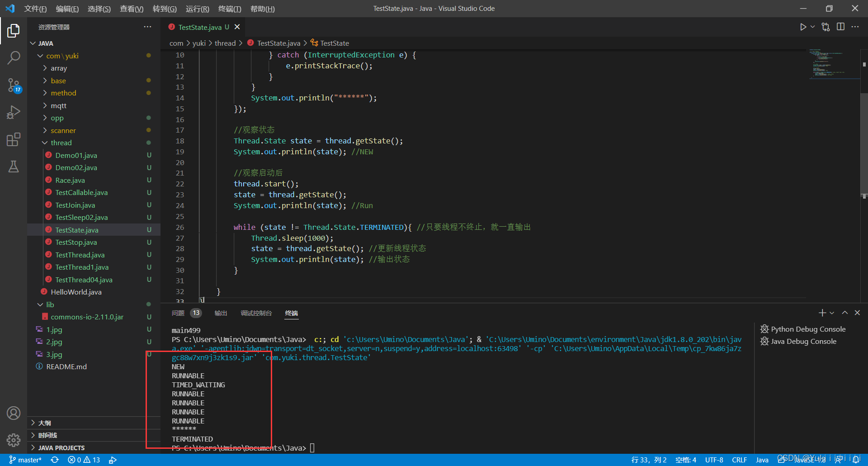Close the TestState.java editor tab
The image size is (868, 466).
point(237,27)
